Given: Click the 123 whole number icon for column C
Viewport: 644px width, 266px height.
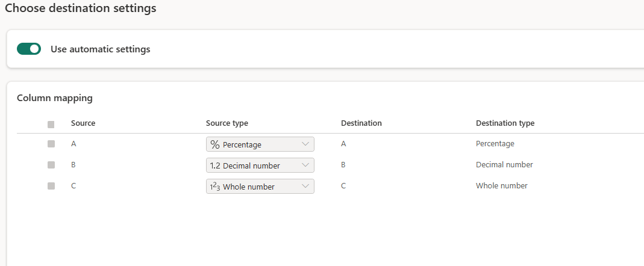Looking at the screenshot, I should pos(215,187).
